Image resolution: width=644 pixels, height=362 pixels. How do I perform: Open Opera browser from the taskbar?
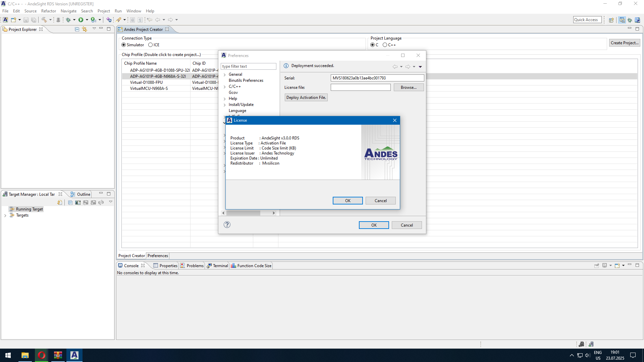42,355
